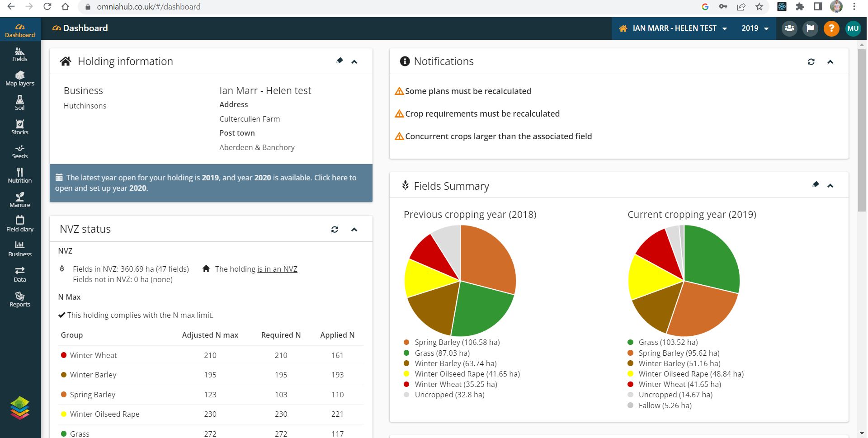Open the MU user account menu
Screen dimensions: 868x438
pos(853,28)
